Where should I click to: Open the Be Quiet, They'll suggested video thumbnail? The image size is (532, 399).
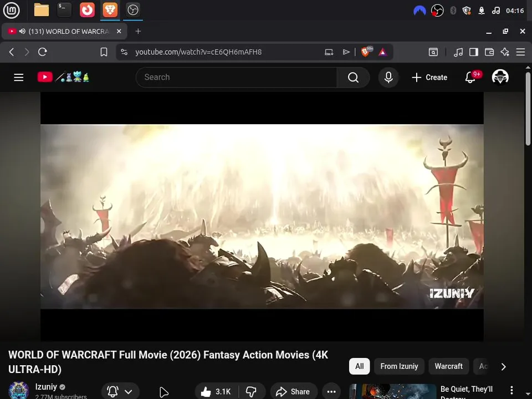coord(393,392)
